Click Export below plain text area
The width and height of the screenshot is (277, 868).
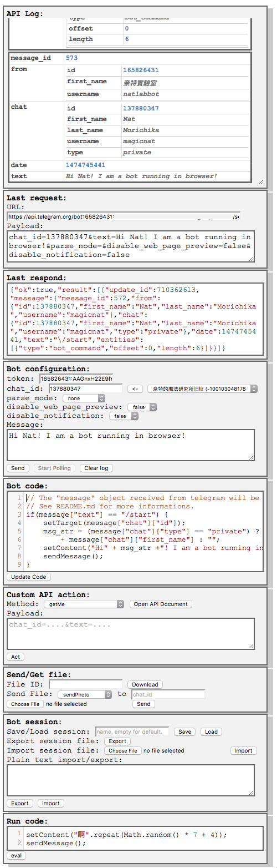(20, 803)
